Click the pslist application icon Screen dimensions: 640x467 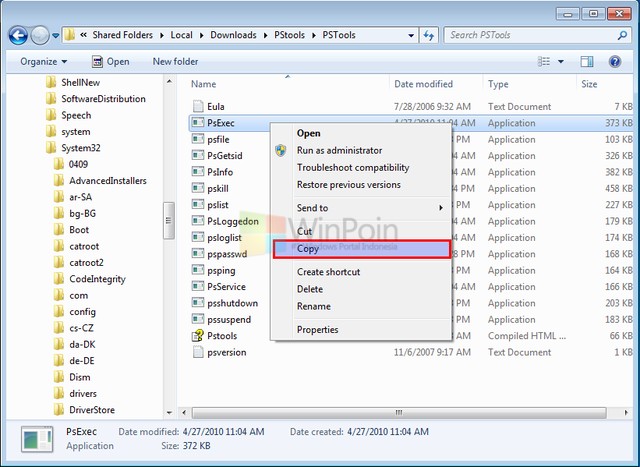(198, 205)
